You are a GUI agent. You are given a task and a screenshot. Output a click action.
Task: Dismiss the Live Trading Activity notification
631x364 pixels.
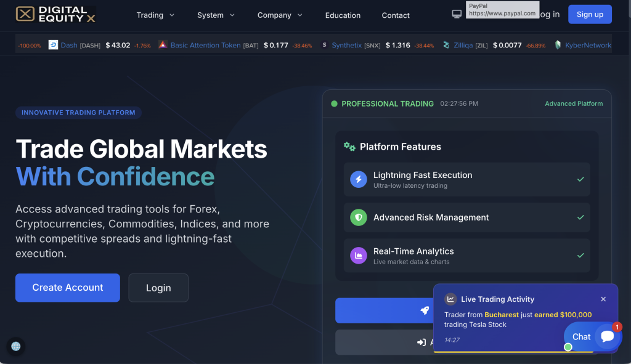[x=603, y=299]
